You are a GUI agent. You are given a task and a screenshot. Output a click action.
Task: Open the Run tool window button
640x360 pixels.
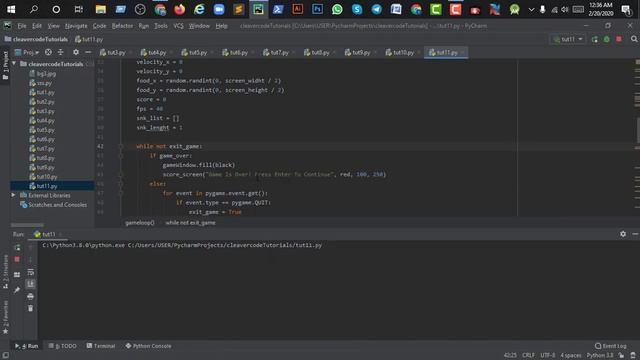[27, 346]
